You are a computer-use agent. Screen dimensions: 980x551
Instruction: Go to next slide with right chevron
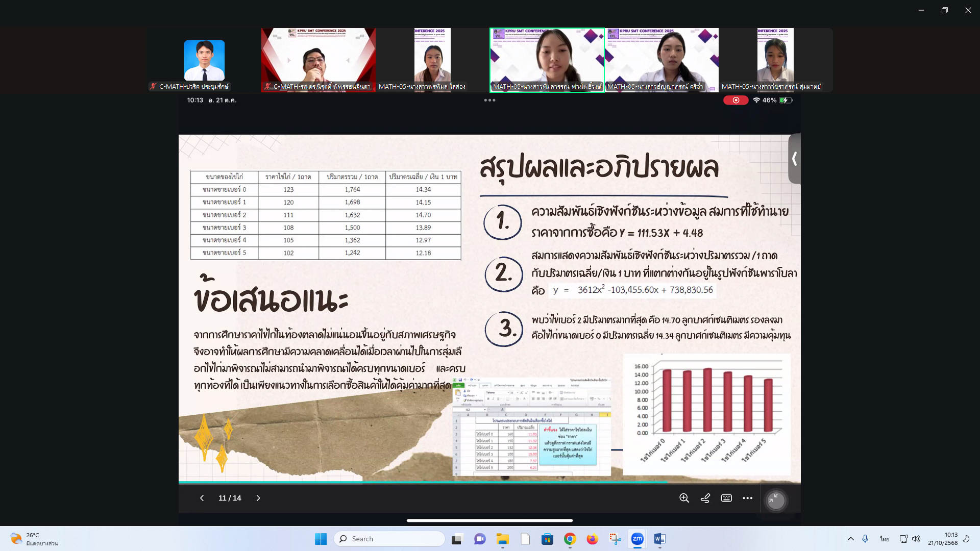pos(258,498)
